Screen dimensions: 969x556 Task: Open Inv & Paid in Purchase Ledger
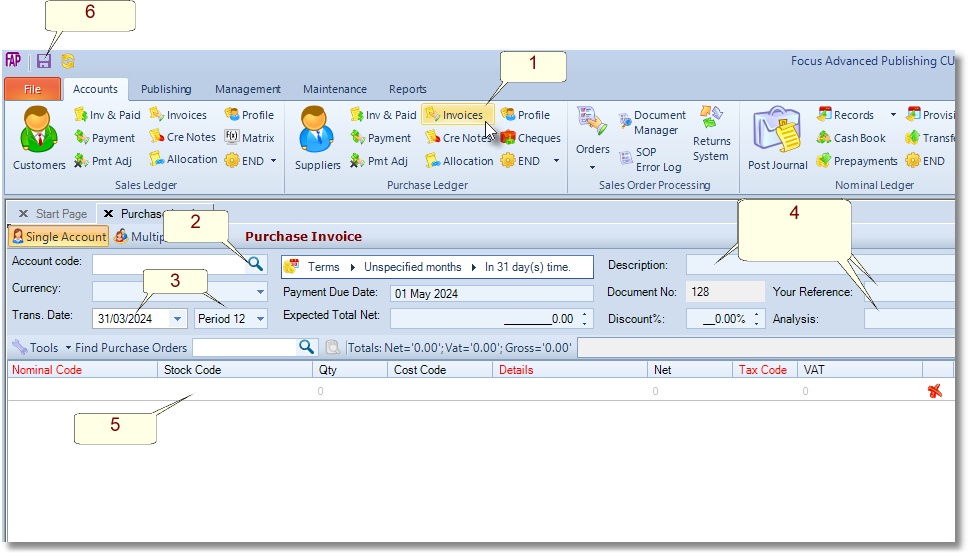[383, 115]
